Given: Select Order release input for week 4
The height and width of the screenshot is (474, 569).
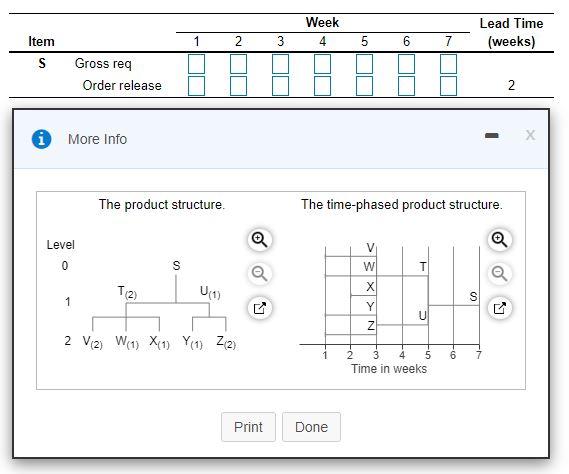Looking at the screenshot, I should click(322, 86).
